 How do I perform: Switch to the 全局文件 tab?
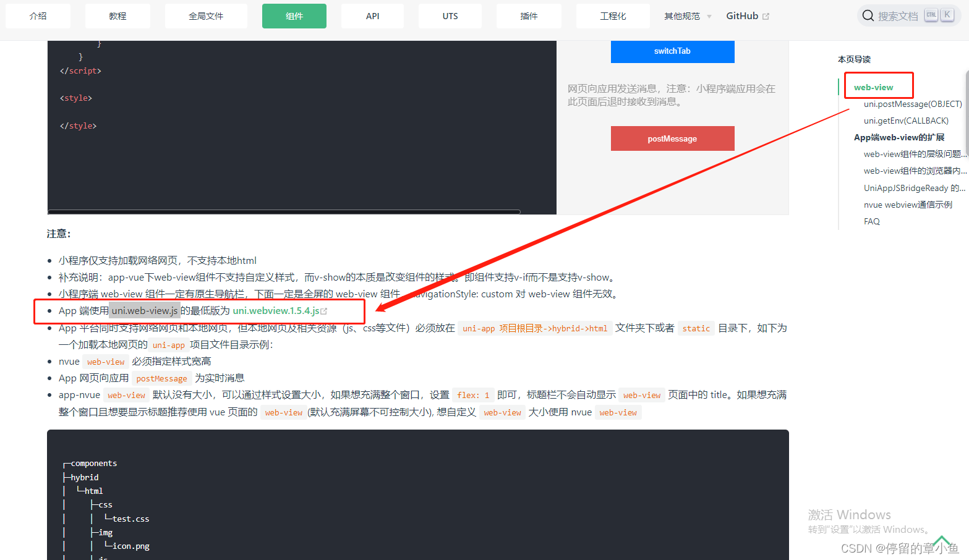[206, 16]
